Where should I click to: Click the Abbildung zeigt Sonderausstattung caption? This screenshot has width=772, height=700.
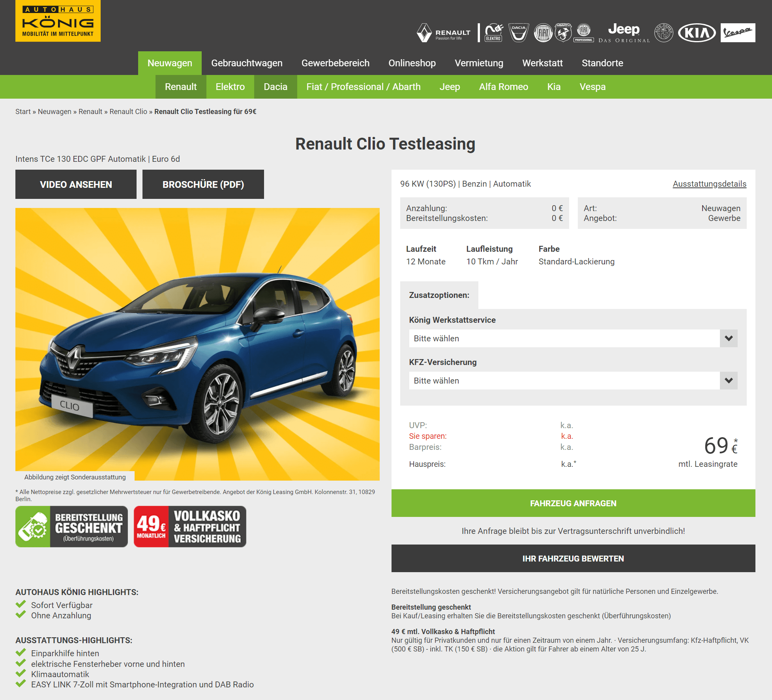coord(75,477)
